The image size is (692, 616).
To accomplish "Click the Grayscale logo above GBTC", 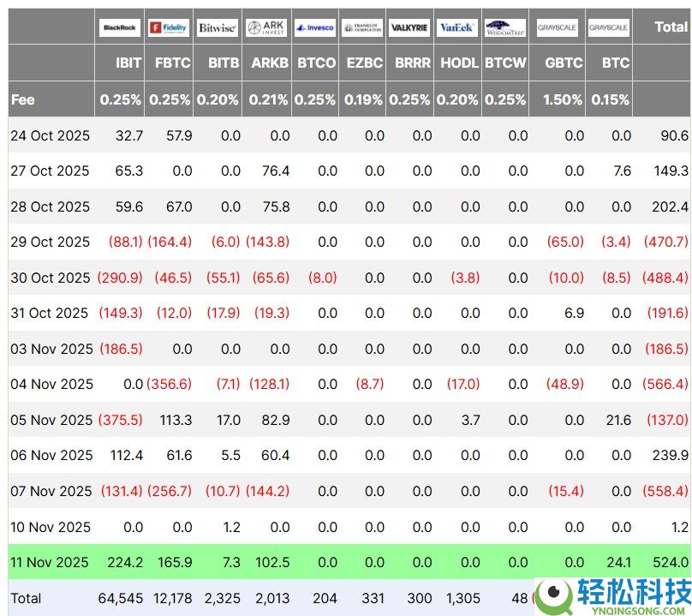I will [557, 27].
